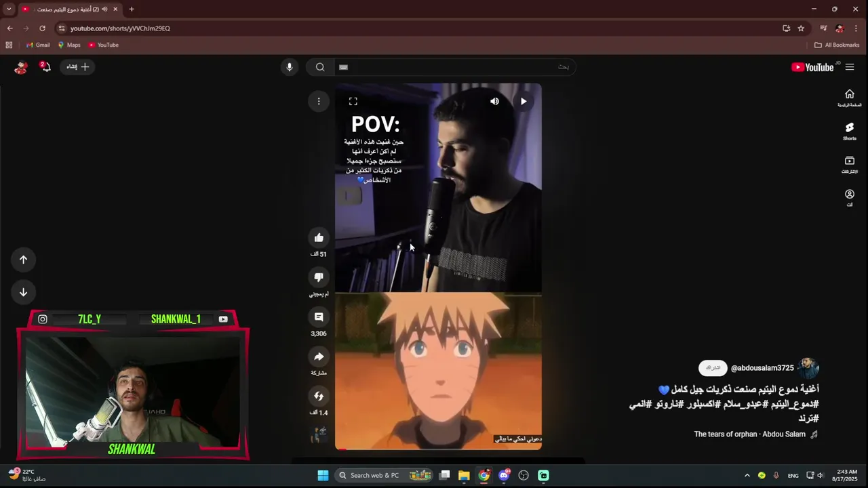View site information next to the URL
Image resolution: width=868 pixels, height=488 pixels.
click(x=62, y=28)
